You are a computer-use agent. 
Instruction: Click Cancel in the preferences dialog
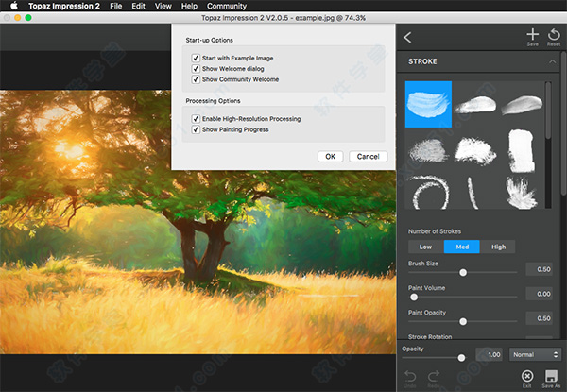click(369, 157)
